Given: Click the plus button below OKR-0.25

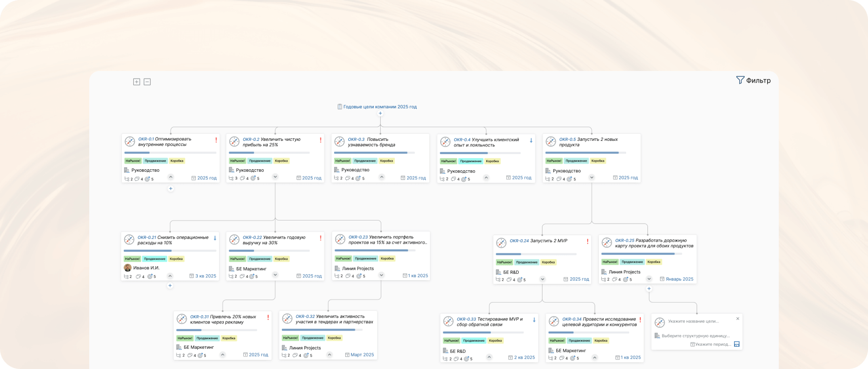Looking at the screenshot, I should click(x=649, y=289).
